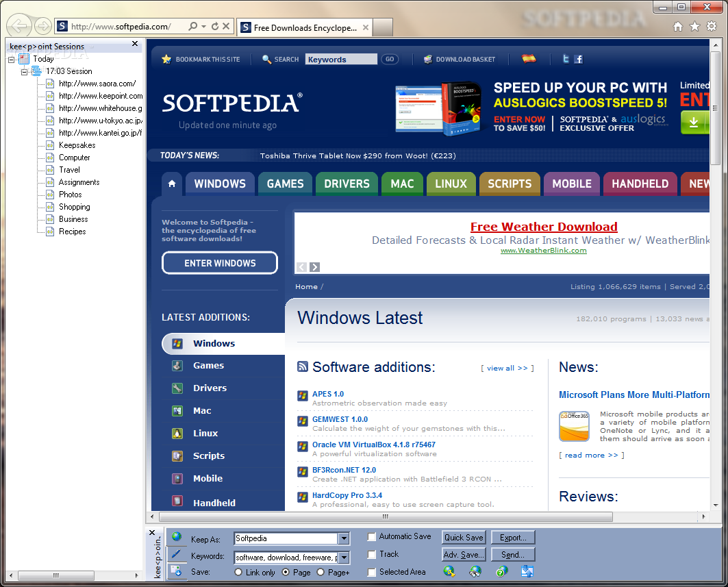Image resolution: width=728 pixels, height=587 pixels.
Task: Go back with the browser Back button
Action: point(18,26)
